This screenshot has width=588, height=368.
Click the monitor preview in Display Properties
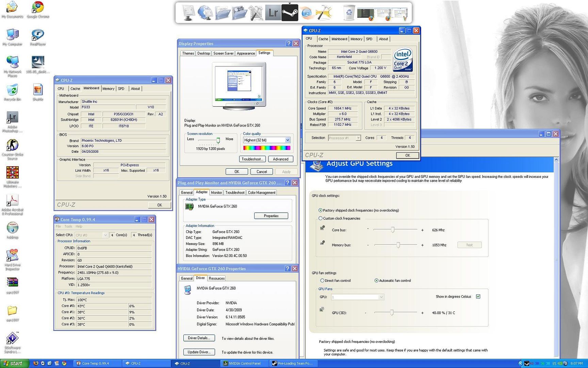point(239,86)
